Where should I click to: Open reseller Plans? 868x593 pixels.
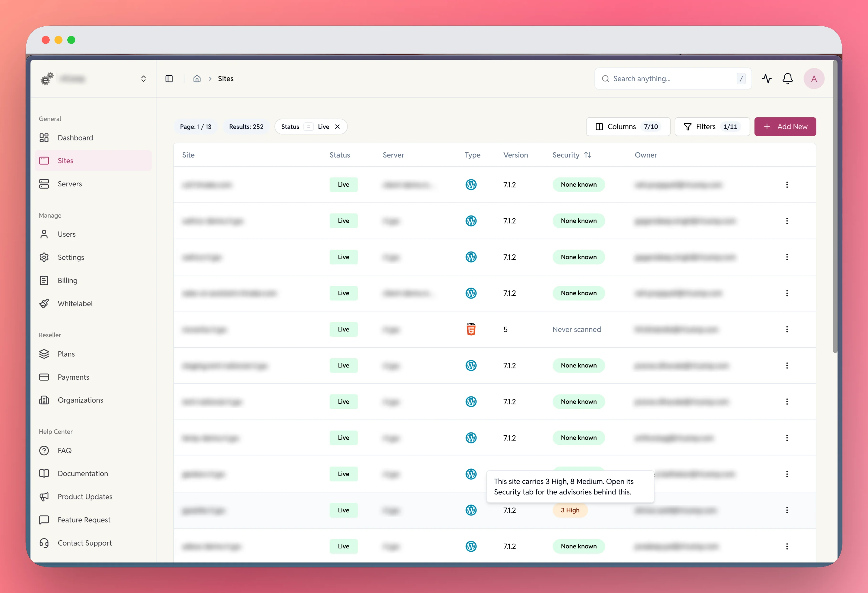[x=93, y=354]
